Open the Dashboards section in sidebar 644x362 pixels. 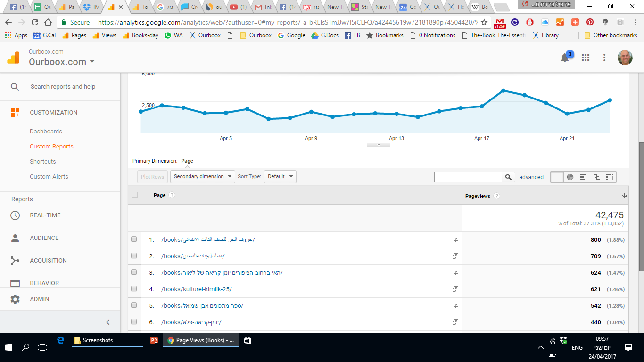click(x=46, y=132)
